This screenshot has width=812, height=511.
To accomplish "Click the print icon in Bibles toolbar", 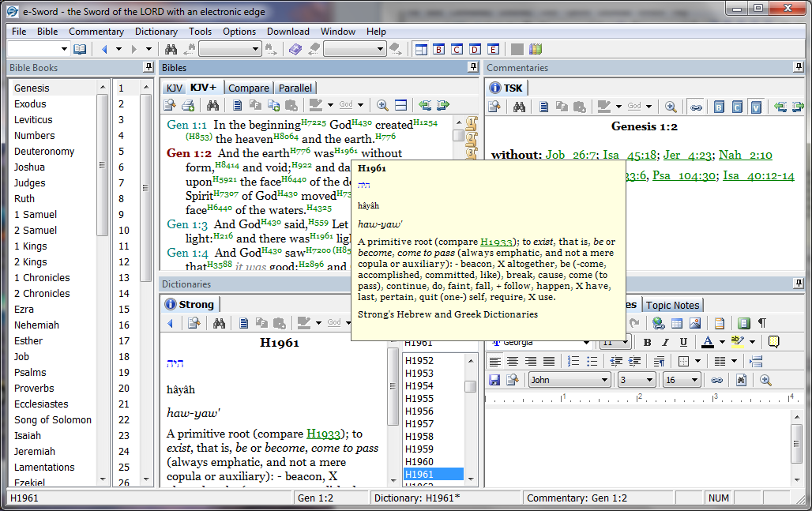I will (x=188, y=105).
